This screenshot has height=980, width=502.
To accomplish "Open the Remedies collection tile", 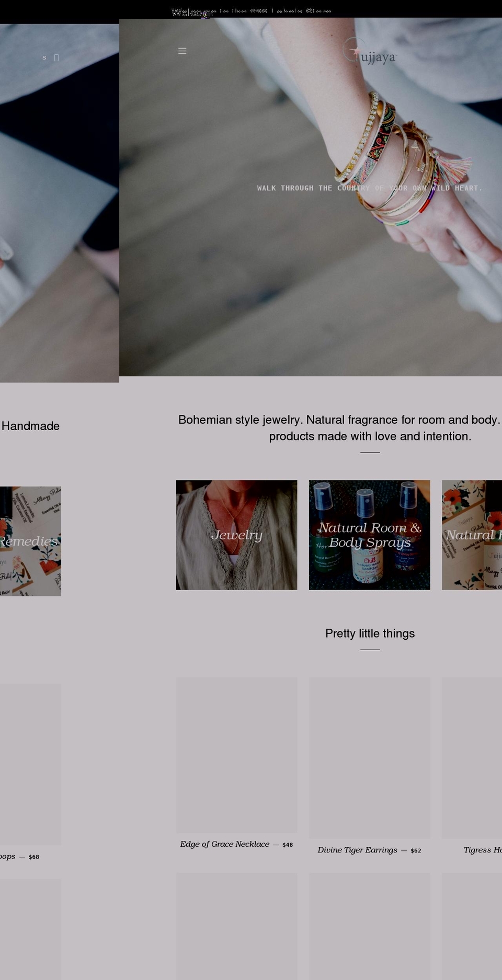I will click(x=30, y=541).
